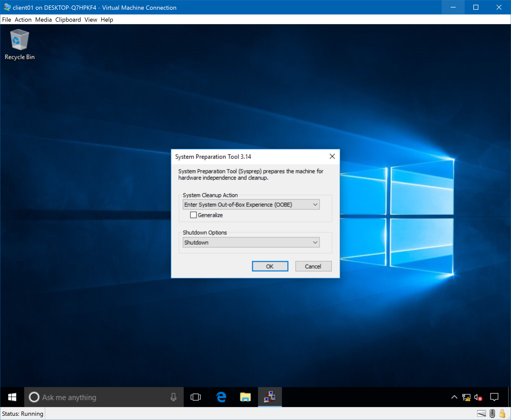Image resolution: width=511 pixels, height=420 pixels.
Task: Open the System Cleanup Action dropdown
Action: point(251,205)
